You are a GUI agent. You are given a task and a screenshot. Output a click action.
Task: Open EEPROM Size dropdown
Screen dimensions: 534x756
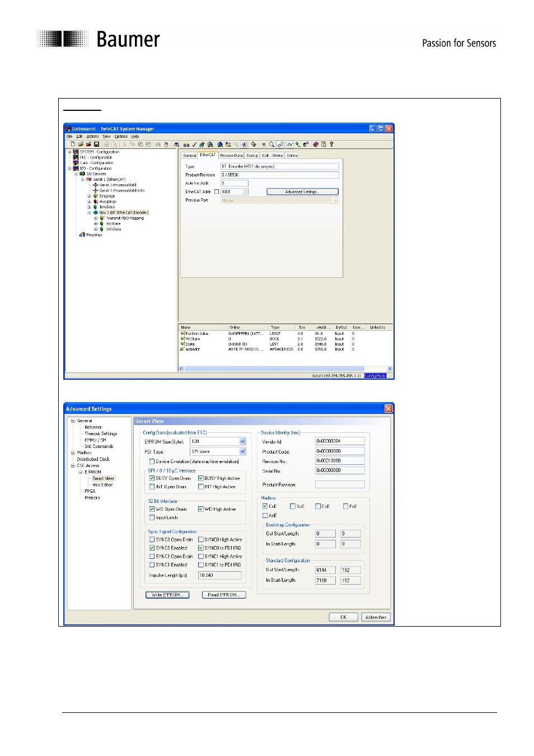point(242,441)
